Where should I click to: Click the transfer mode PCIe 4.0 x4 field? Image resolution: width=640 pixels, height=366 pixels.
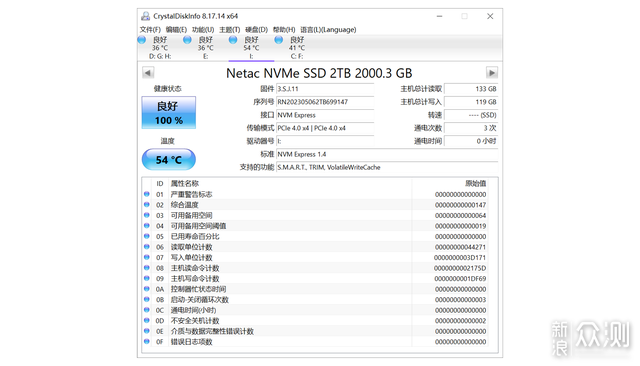[325, 128]
